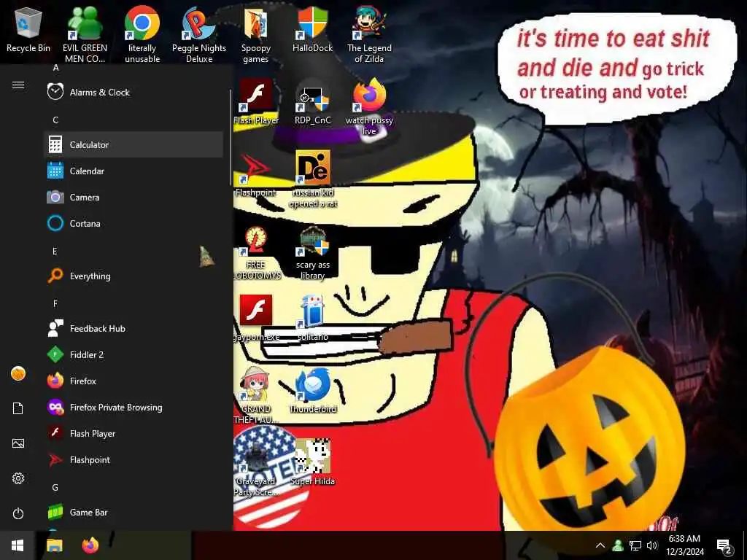
Task: Open Settings gear in Start sidebar
Action: coord(18,478)
